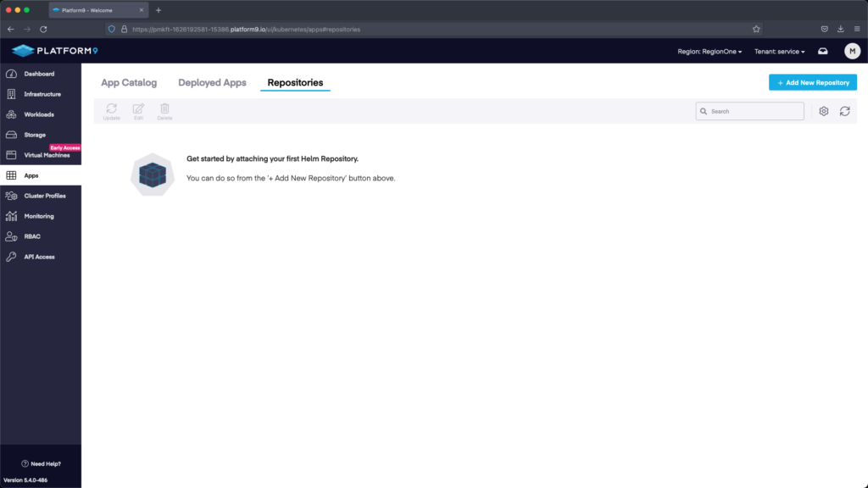This screenshot has width=868, height=488.
Task: Bookmark this page with star icon
Action: [756, 30]
